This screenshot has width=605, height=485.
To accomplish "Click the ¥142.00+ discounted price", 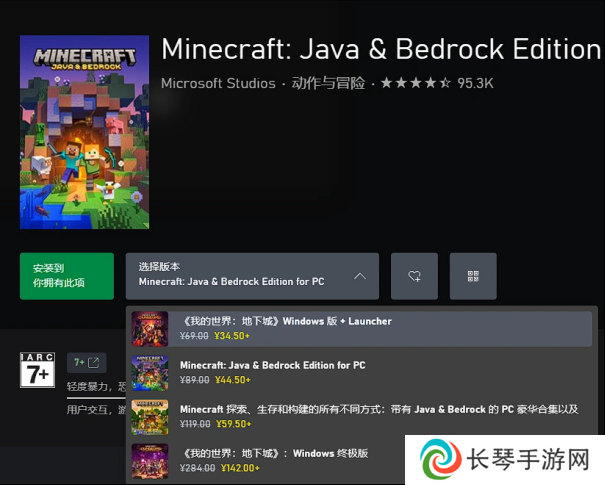I will point(240,468).
